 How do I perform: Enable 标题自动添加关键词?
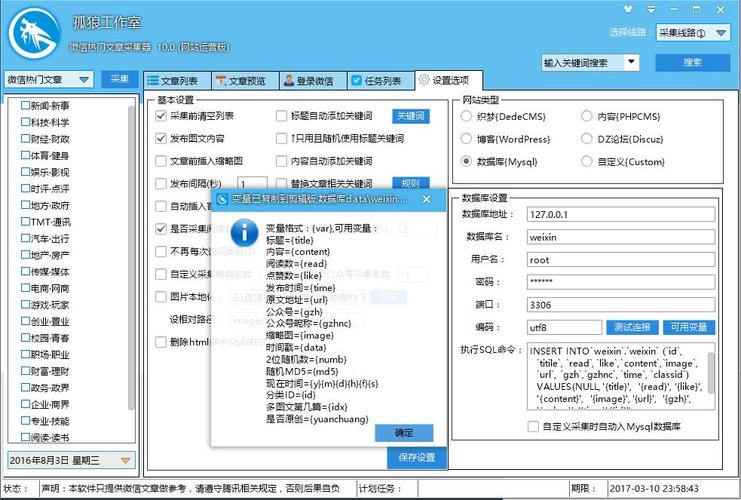(x=281, y=116)
